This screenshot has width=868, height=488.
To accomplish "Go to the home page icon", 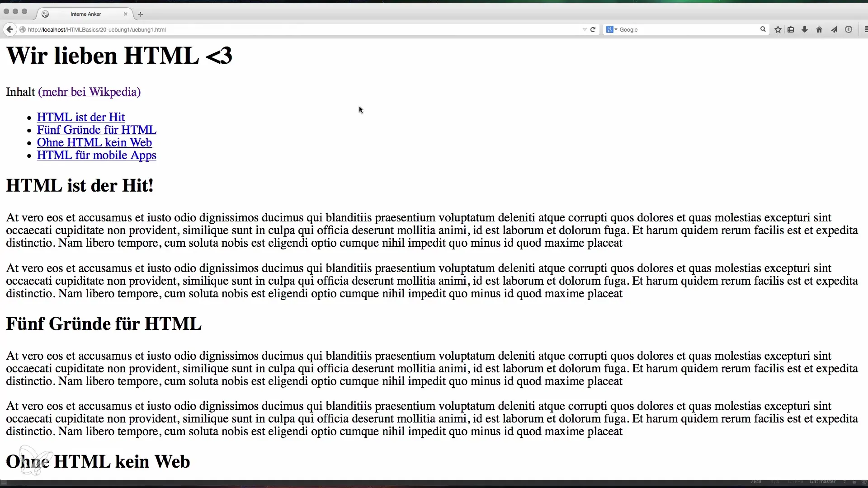I will pyautogui.click(x=819, y=29).
